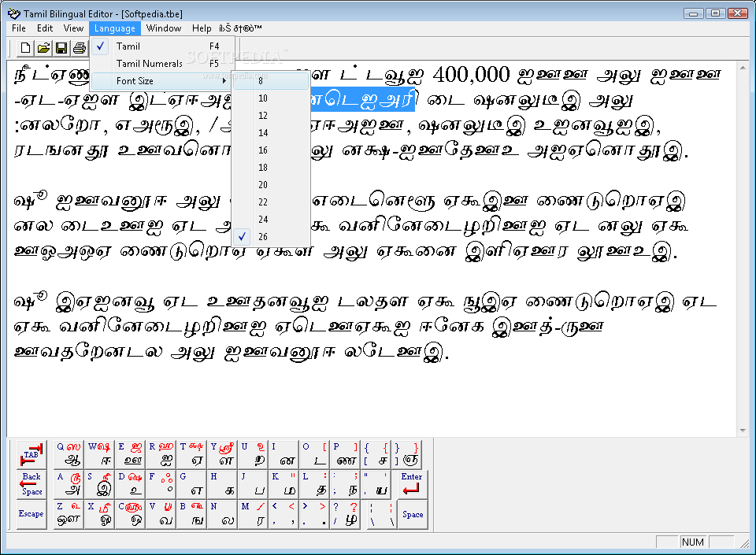Choose font size 16

[x=271, y=150]
